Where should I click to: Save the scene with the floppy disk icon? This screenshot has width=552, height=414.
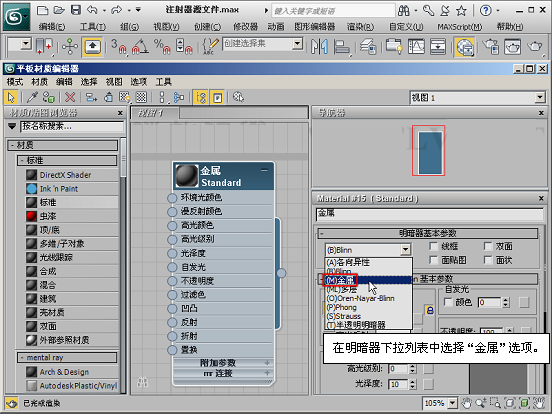click(76, 10)
